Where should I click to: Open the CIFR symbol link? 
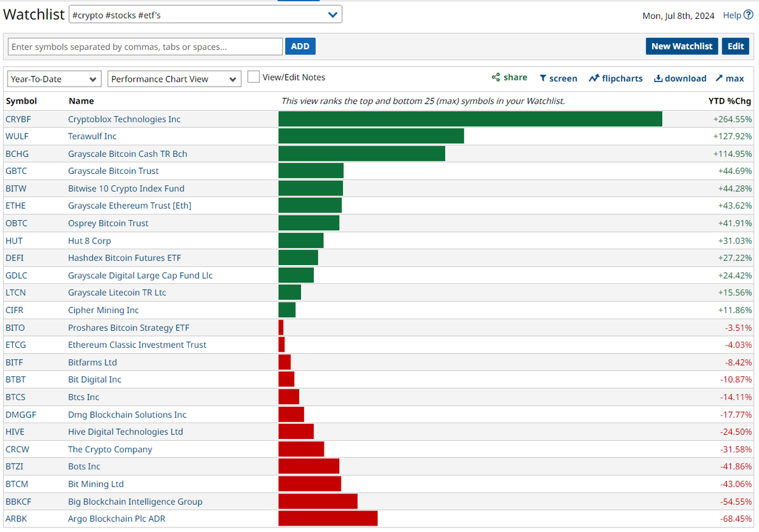point(15,311)
